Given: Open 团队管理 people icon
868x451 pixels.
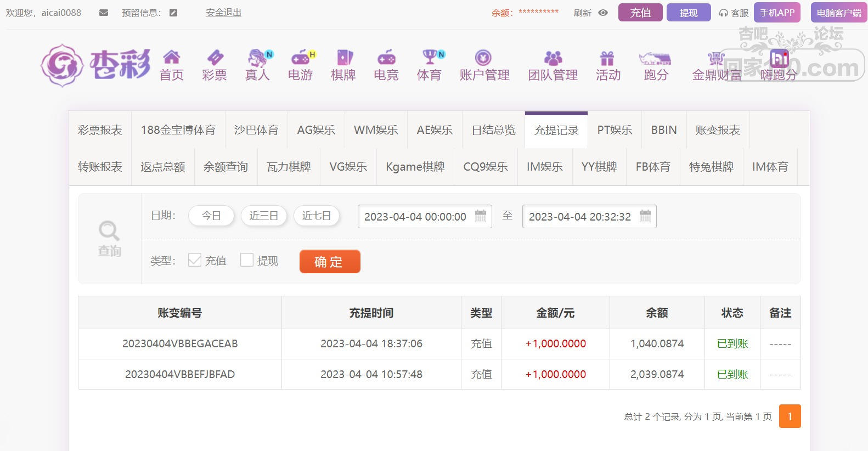Looking at the screenshot, I should pyautogui.click(x=553, y=57).
